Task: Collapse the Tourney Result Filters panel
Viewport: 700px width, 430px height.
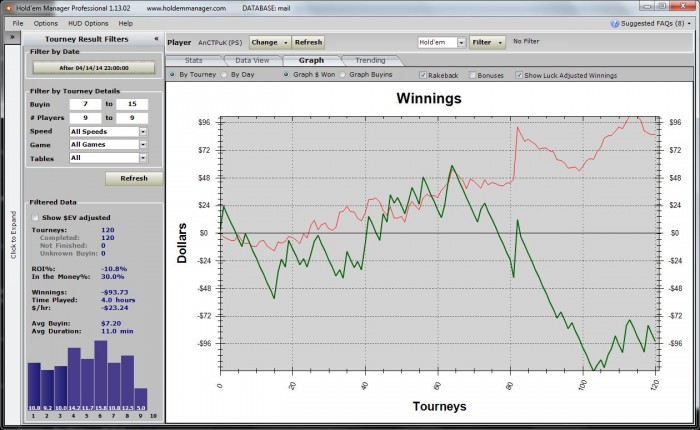Action: 156,39
